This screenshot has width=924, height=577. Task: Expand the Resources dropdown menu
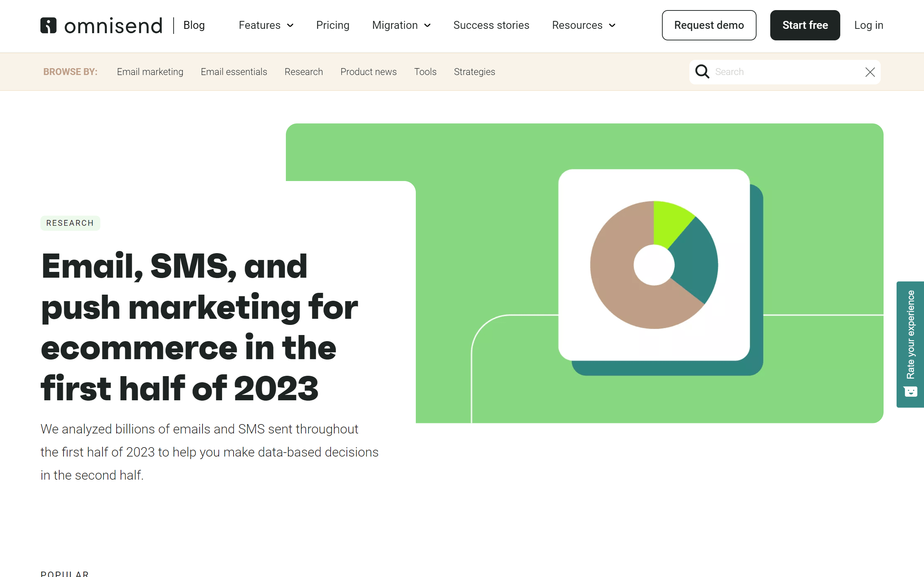click(x=583, y=25)
